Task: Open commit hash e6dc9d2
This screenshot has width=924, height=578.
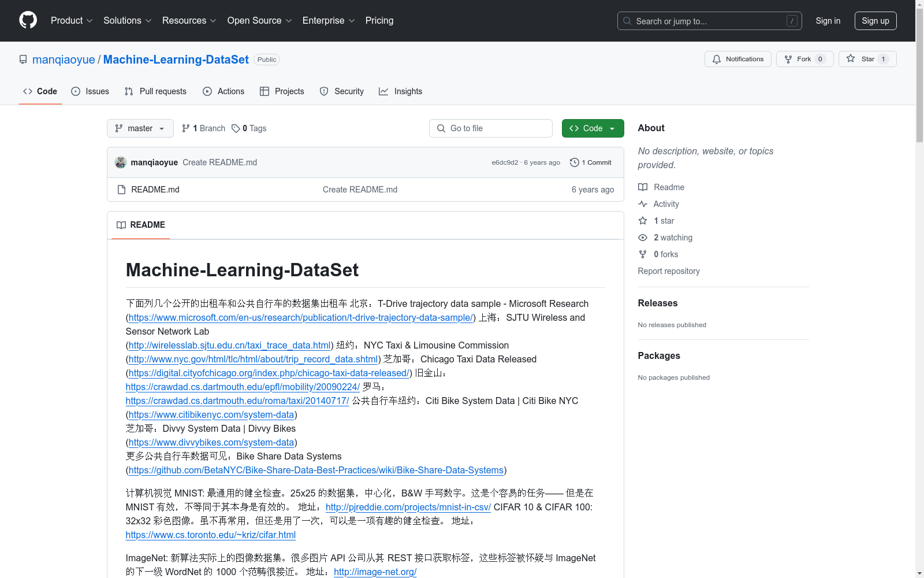Action: pos(505,162)
